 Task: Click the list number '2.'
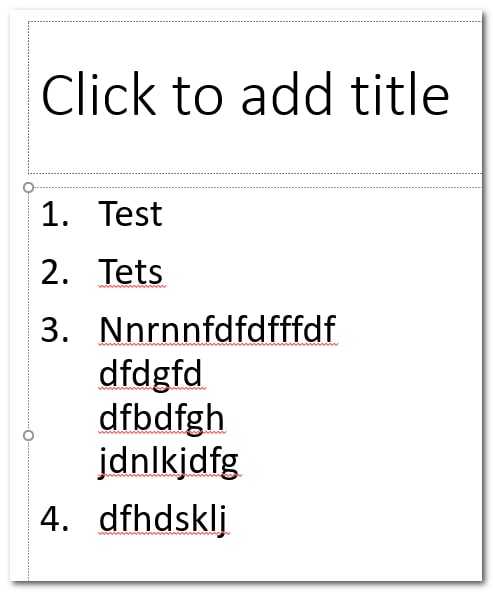coord(55,272)
